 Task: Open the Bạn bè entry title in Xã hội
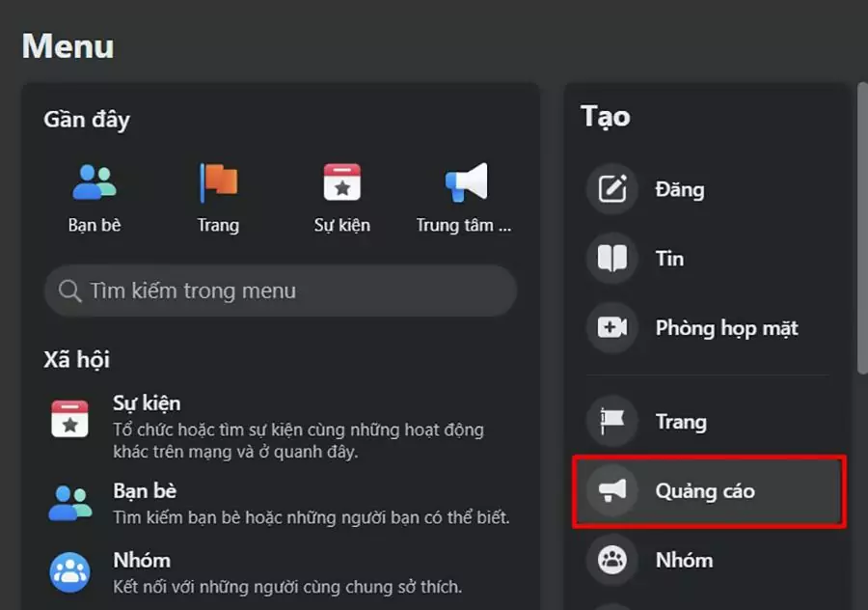pyautogui.click(x=145, y=491)
